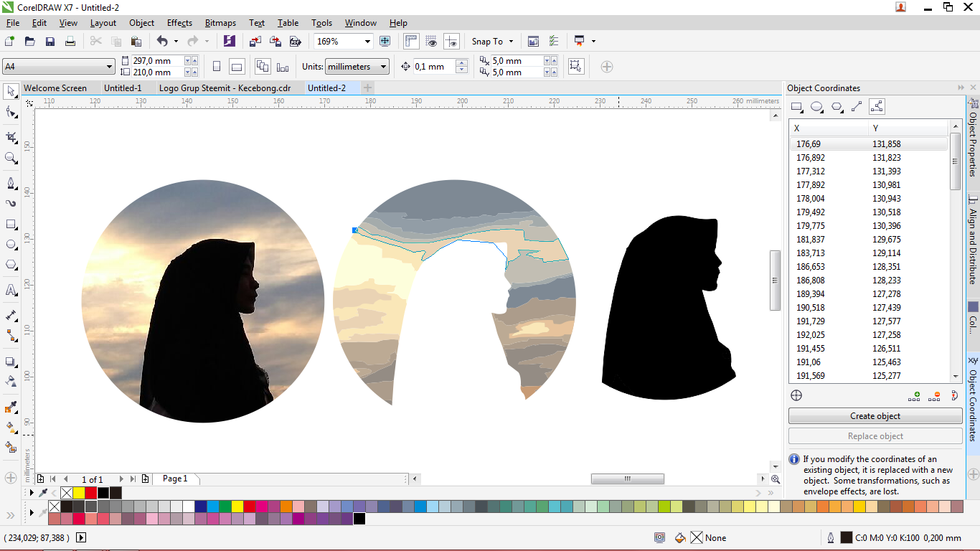Select the Color Eyedropper tool
Viewport: 980px width, 551px height.
tap(11, 408)
